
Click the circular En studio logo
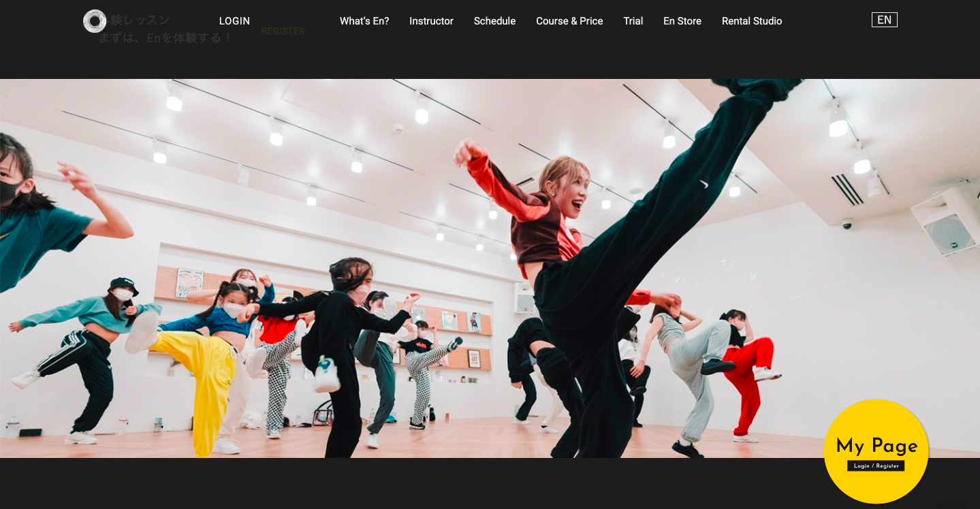click(x=94, y=21)
